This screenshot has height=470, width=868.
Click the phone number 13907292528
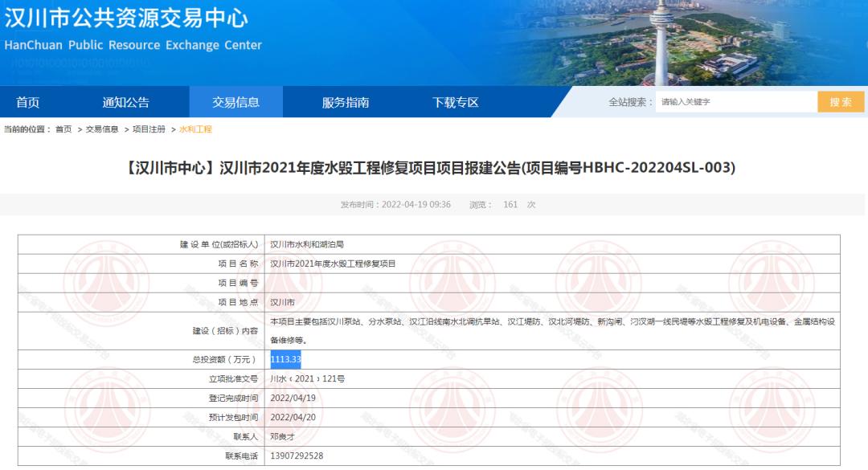(297, 456)
